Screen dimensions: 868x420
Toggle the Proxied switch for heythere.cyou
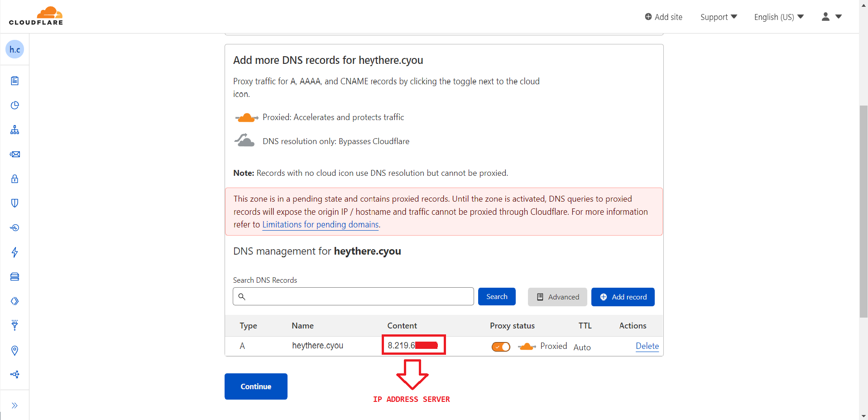[x=501, y=347]
